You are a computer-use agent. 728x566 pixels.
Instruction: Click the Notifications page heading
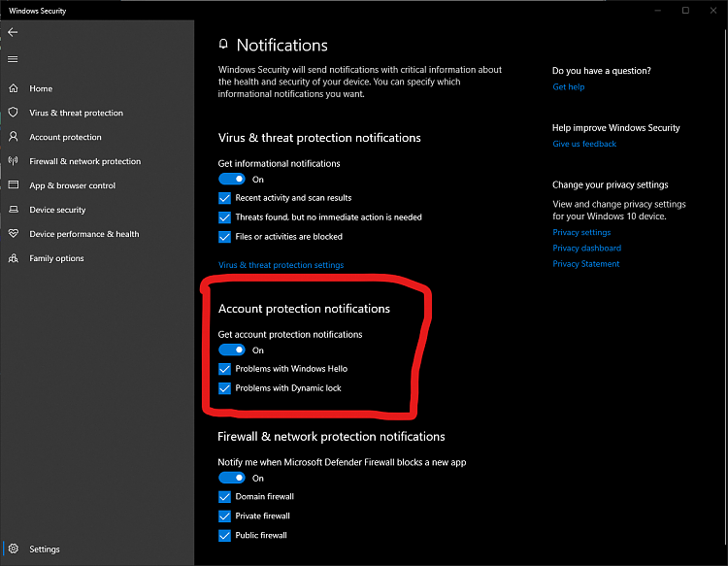[x=281, y=45]
